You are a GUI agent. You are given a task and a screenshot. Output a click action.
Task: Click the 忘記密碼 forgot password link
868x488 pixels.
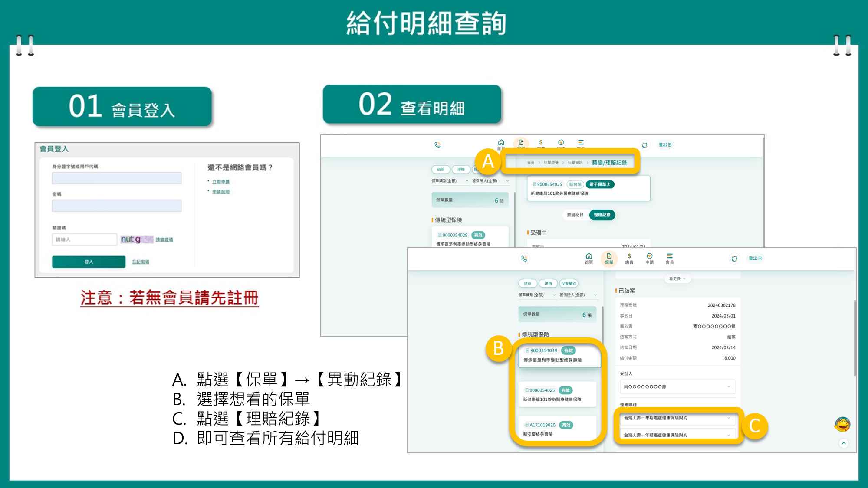(x=141, y=262)
